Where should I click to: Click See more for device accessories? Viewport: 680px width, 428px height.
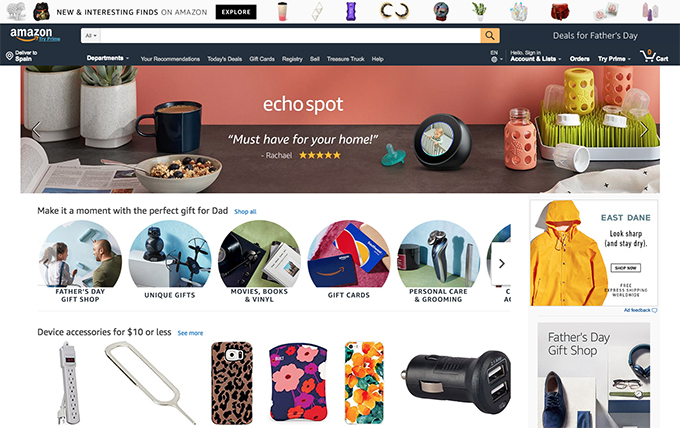pyautogui.click(x=190, y=333)
